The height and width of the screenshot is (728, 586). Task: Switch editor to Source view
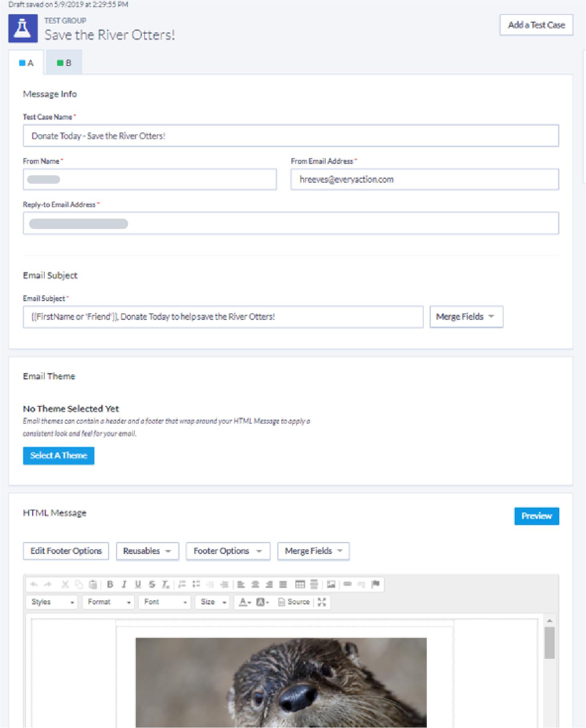[x=294, y=602]
